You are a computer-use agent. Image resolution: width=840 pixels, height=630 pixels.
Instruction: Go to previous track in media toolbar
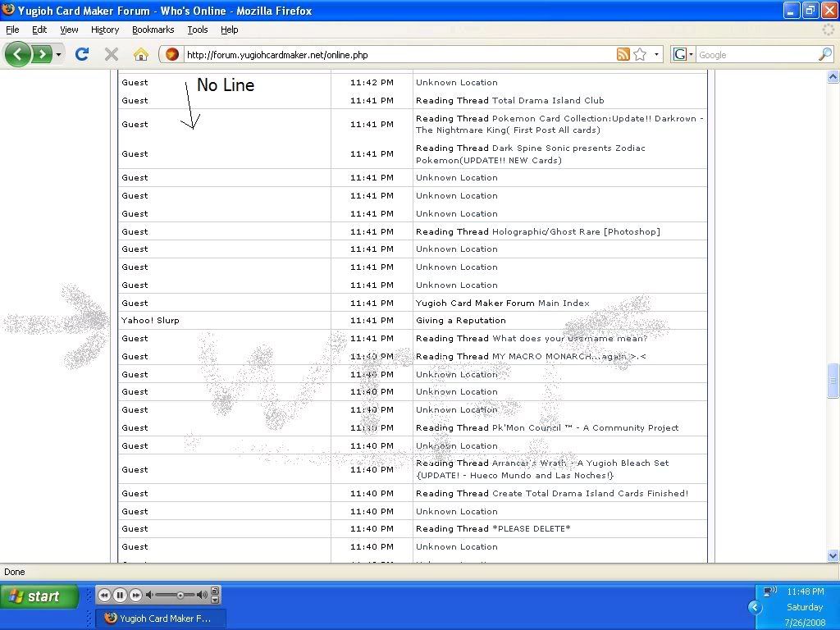pos(104,595)
